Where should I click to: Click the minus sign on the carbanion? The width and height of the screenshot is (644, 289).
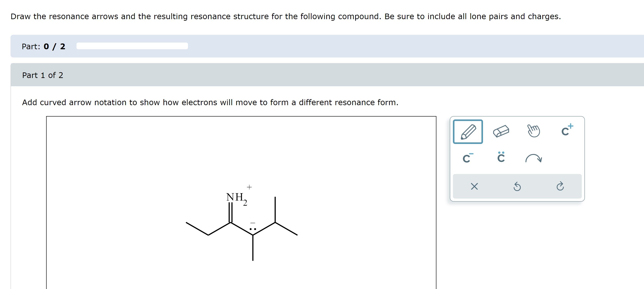(x=252, y=223)
